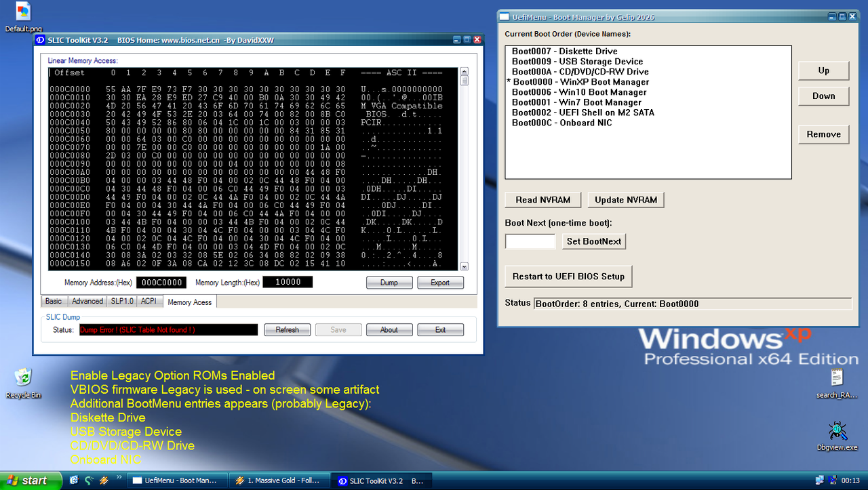
Task: Click the green arrow quick launch icon
Action: pos(89,481)
